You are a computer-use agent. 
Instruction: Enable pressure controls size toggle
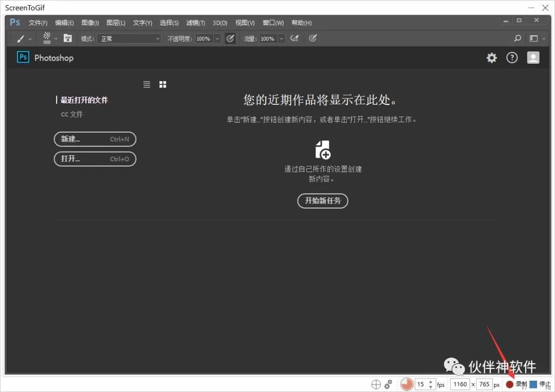313,38
